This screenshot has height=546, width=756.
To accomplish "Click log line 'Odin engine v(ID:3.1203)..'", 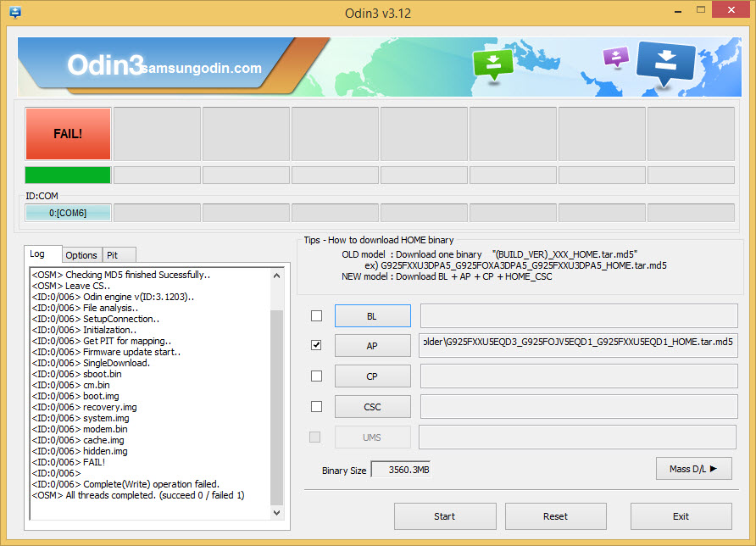I will click(114, 297).
